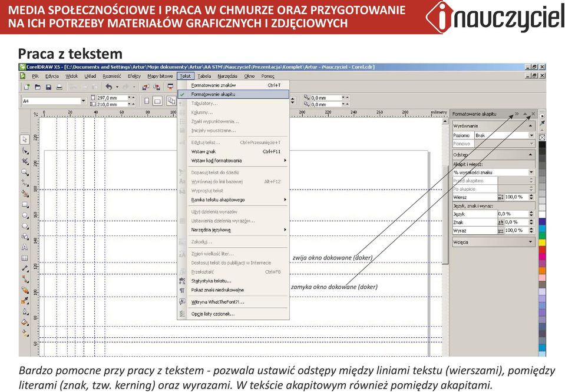Choose Formatowanie znaków from the Tekst menu
The image size is (565, 392).
point(233,85)
